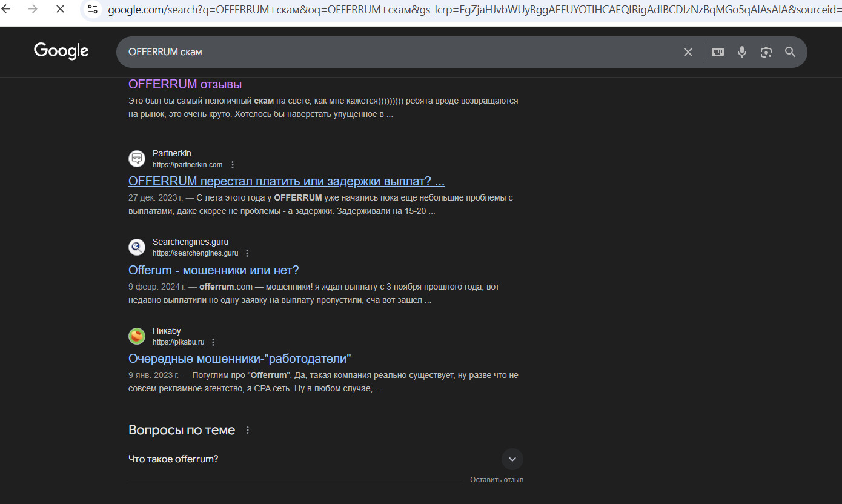Click Partnerkin site favicon
The height and width of the screenshot is (504, 842).
click(x=137, y=159)
